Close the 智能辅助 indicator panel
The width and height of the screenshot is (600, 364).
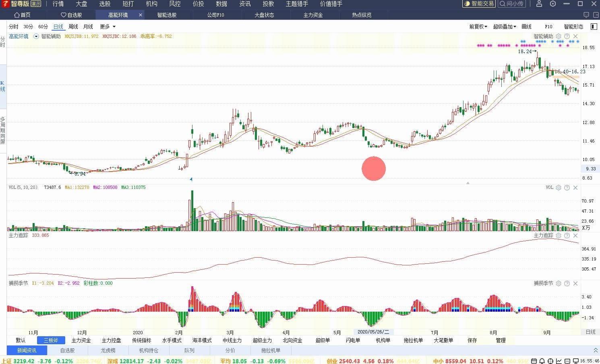click(x=575, y=36)
